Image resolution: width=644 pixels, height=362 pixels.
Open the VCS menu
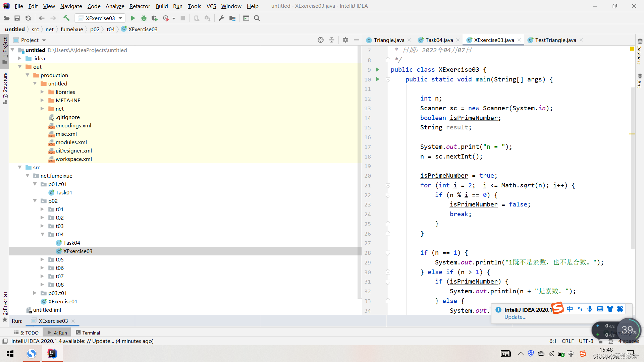[211, 6]
